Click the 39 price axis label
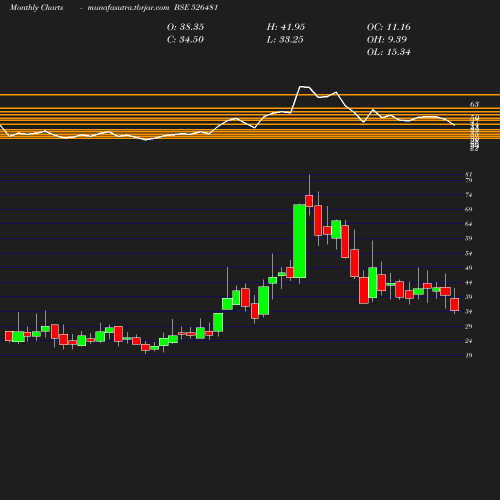 click(469, 297)
